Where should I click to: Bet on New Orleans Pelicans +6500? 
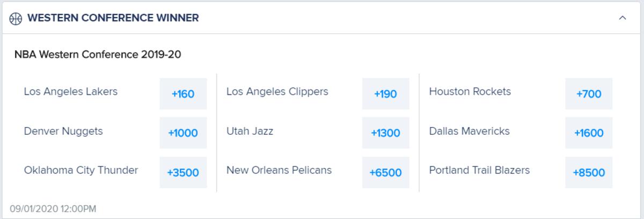coord(385,172)
